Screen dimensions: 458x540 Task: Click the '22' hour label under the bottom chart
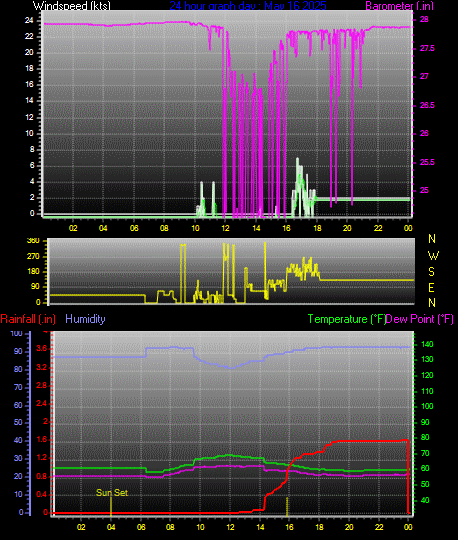pyautogui.click(x=379, y=527)
